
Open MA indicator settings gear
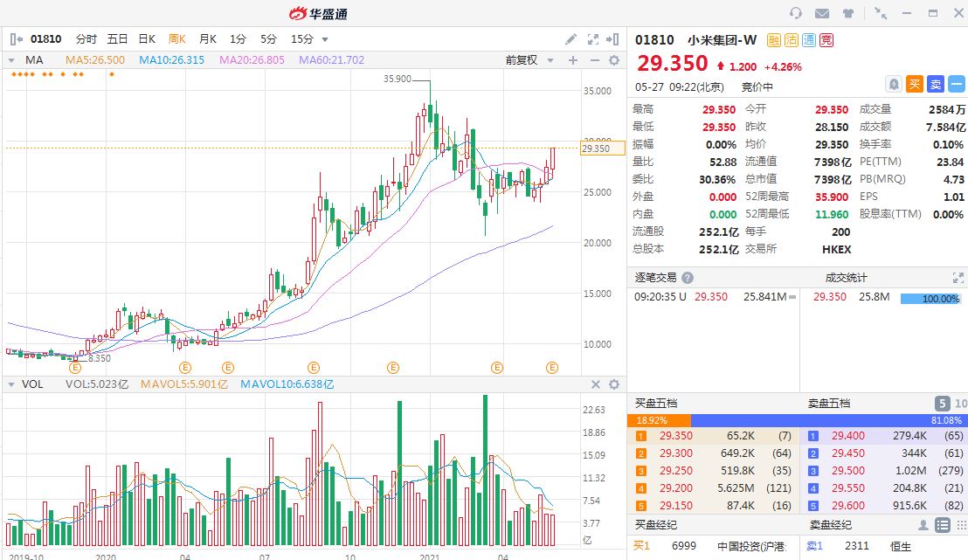[613, 60]
